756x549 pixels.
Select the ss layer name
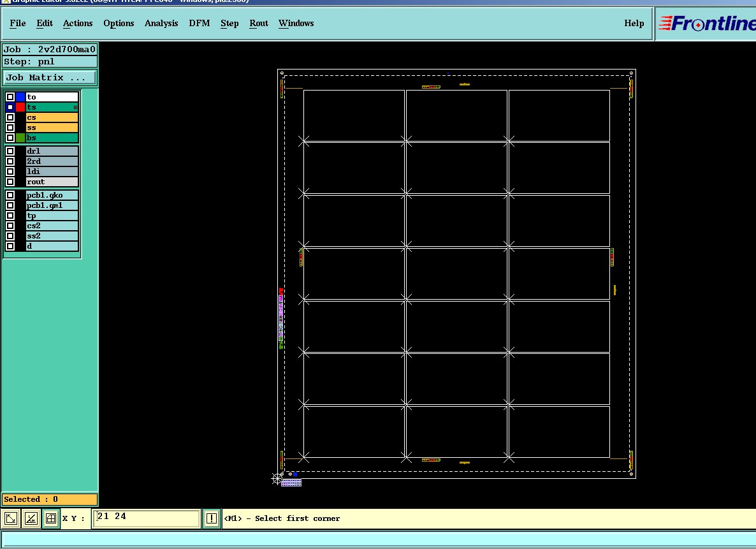click(52, 128)
